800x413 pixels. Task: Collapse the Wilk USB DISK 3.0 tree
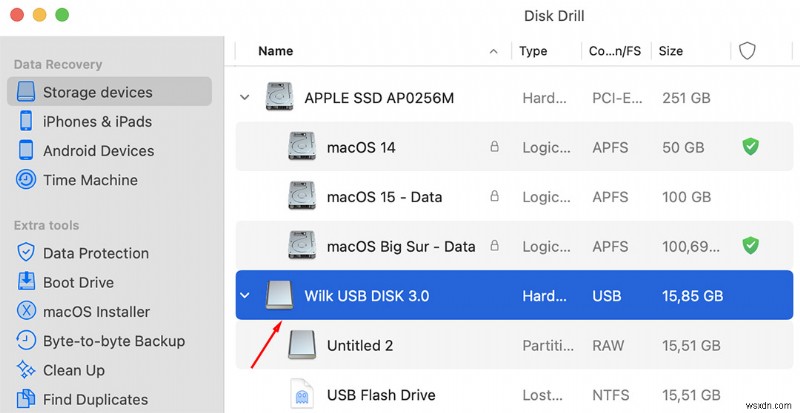(245, 295)
